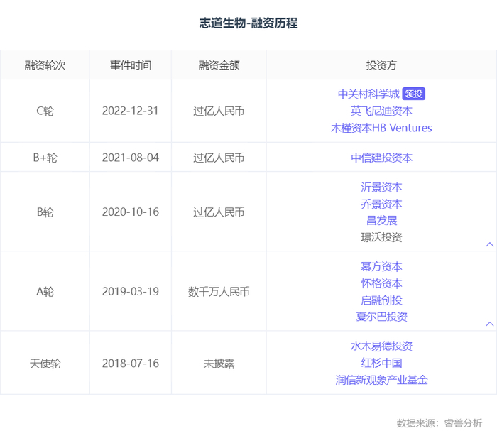Image resolution: width=497 pixels, height=448 pixels.
Task: Open 木槿资本HB Ventures investor page
Action: pyautogui.click(x=381, y=128)
